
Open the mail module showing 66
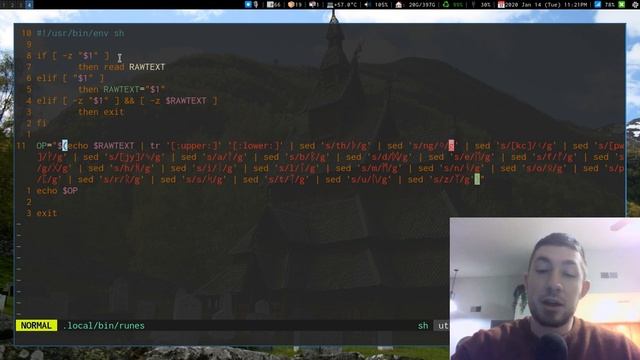coord(273,4)
